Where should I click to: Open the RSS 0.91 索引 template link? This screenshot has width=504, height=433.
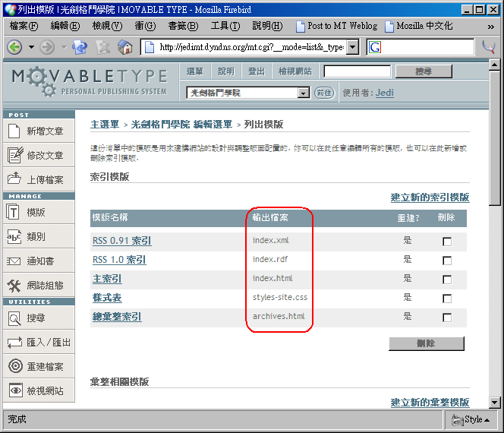click(121, 241)
